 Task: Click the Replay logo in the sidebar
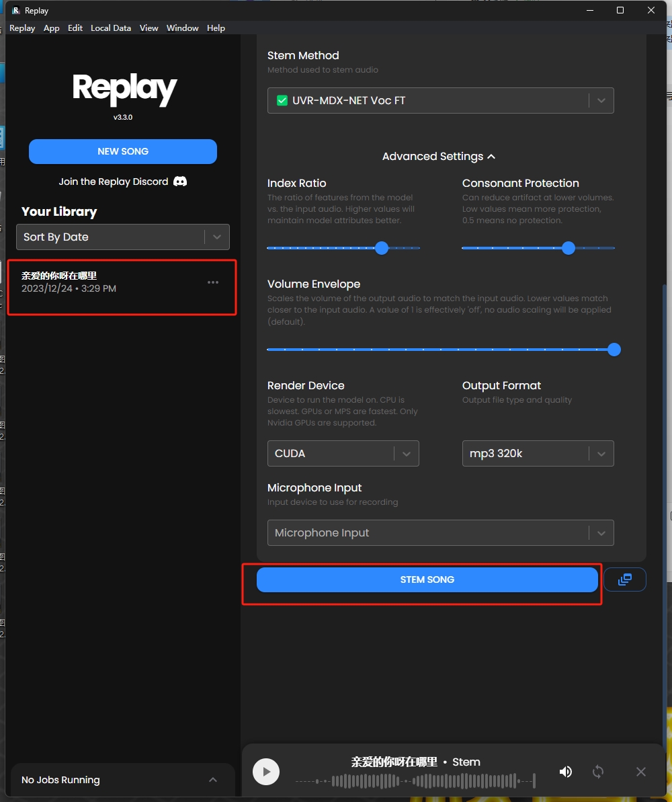pyautogui.click(x=124, y=89)
